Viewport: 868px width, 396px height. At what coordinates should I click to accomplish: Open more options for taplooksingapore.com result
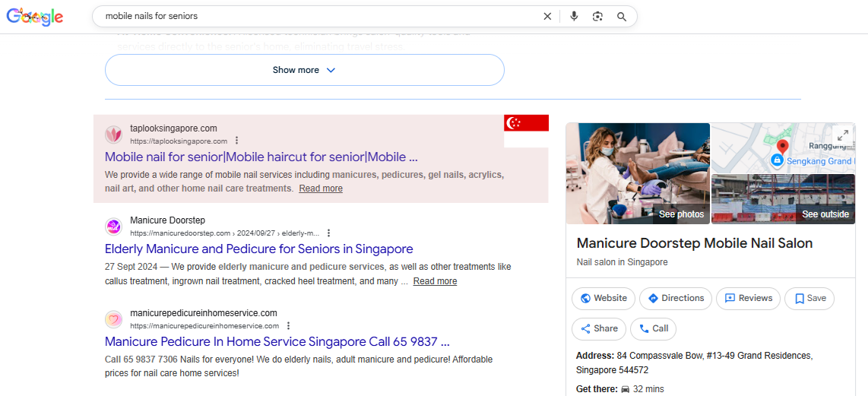[x=237, y=141]
